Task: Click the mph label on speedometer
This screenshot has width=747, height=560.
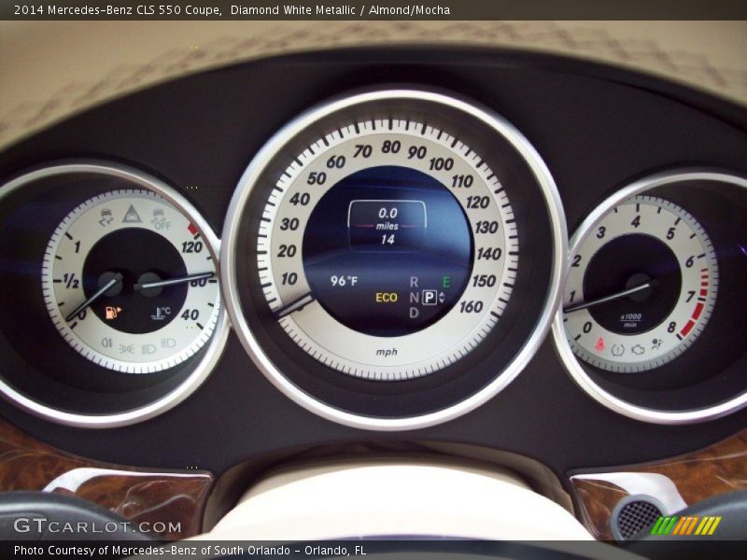Action: pos(387,352)
